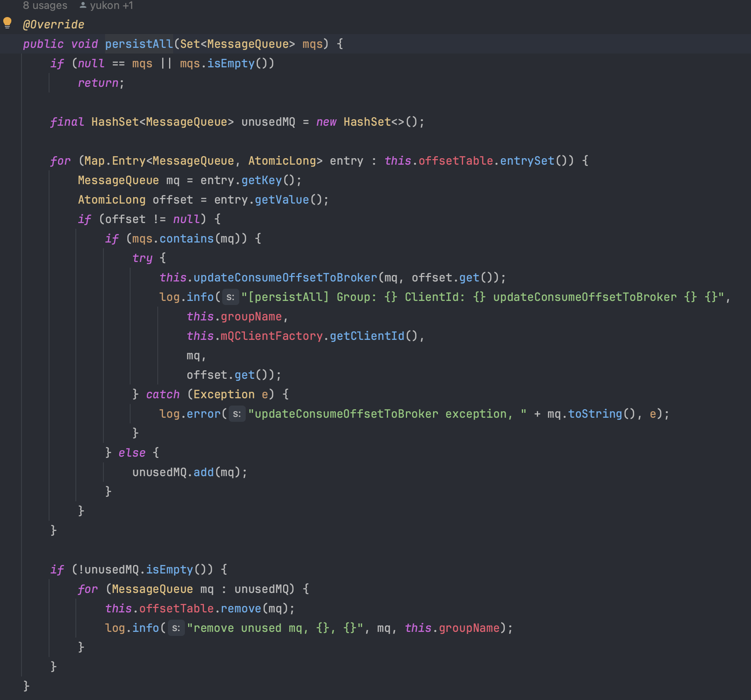
Task: Click the AtomicLong offset declaration
Action: (x=113, y=200)
